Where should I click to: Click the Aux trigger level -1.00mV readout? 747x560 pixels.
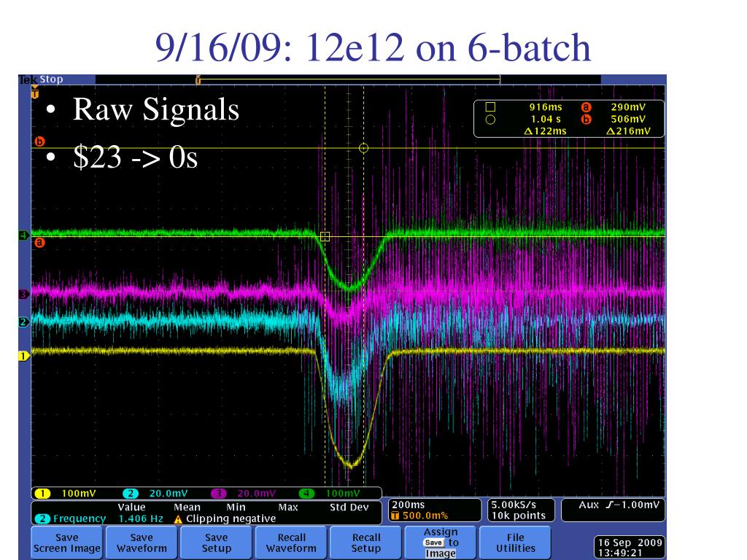coord(619,505)
